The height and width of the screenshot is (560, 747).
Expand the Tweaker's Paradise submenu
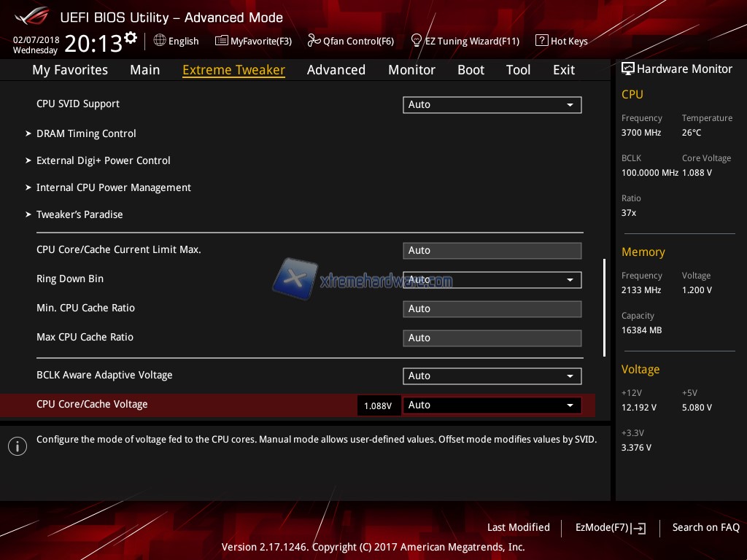(80, 214)
